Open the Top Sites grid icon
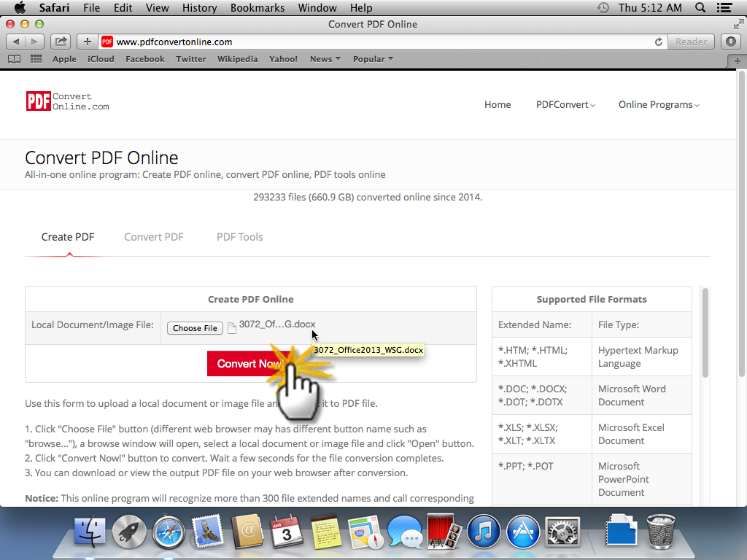Screen dimensions: 747x560 click(36, 59)
